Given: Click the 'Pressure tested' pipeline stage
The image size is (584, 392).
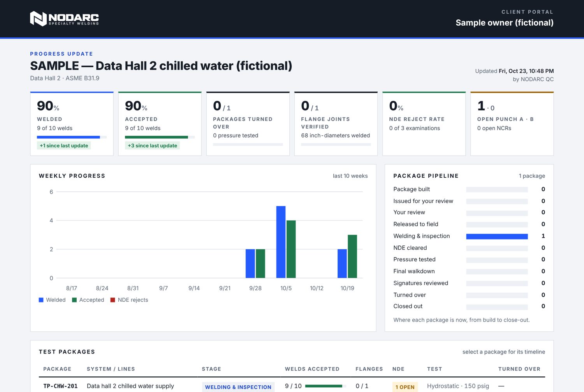Looking at the screenshot, I should tap(469, 259).
